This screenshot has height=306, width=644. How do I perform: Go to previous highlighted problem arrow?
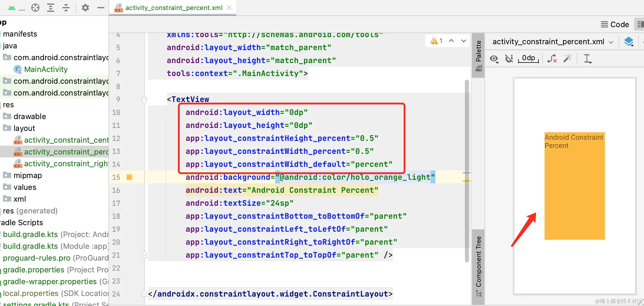click(451, 41)
